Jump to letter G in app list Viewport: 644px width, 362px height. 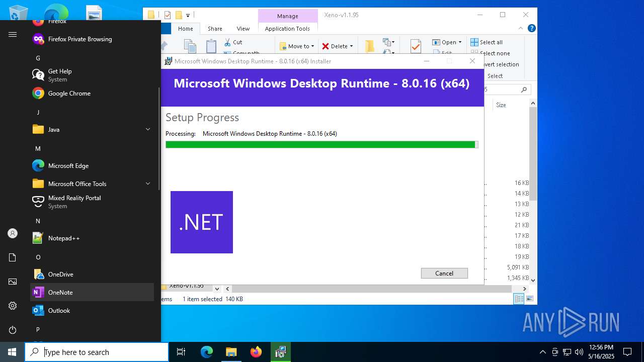click(38, 58)
